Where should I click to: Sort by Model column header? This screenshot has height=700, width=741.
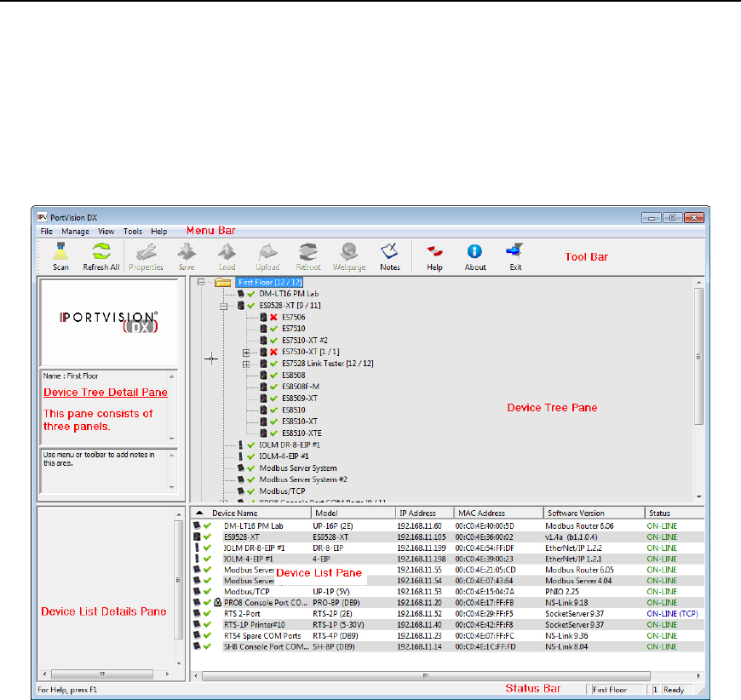pos(353,514)
